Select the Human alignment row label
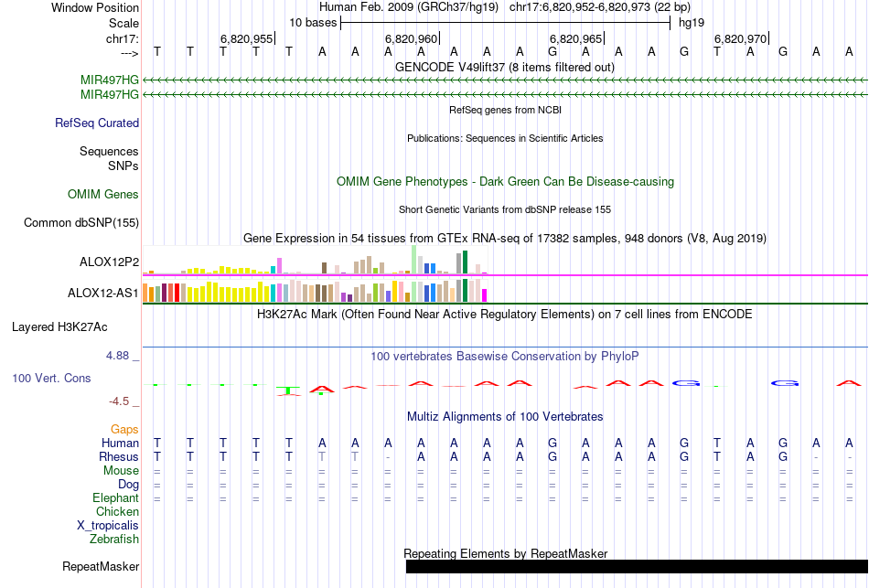Image resolution: width=869 pixels, height=588 pixels. tap(120, 443)
